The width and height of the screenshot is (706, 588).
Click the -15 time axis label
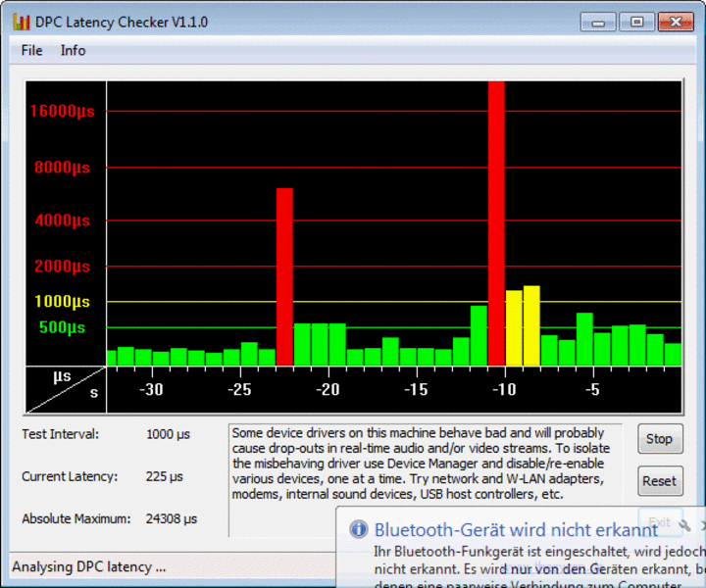416,389
